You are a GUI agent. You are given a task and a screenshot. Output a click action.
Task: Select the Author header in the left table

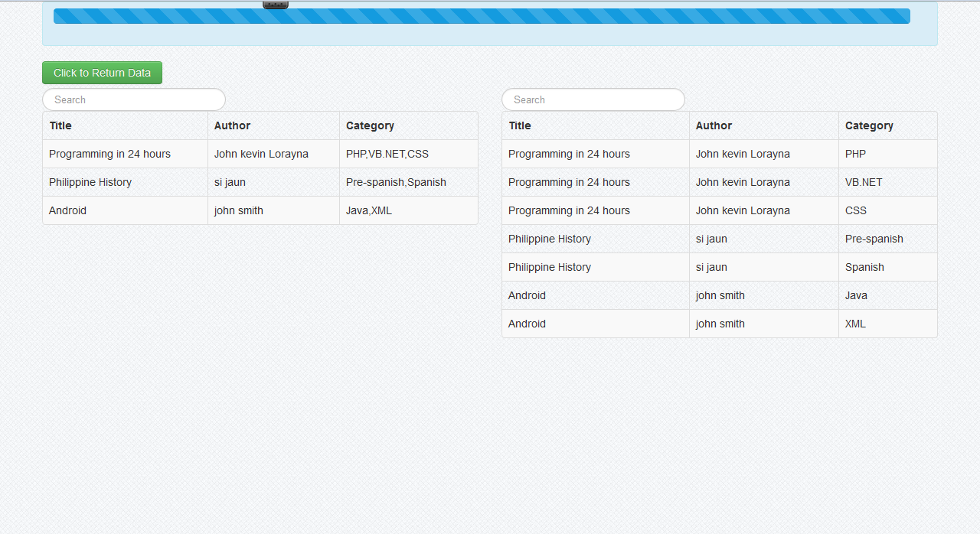click(232, 125)
